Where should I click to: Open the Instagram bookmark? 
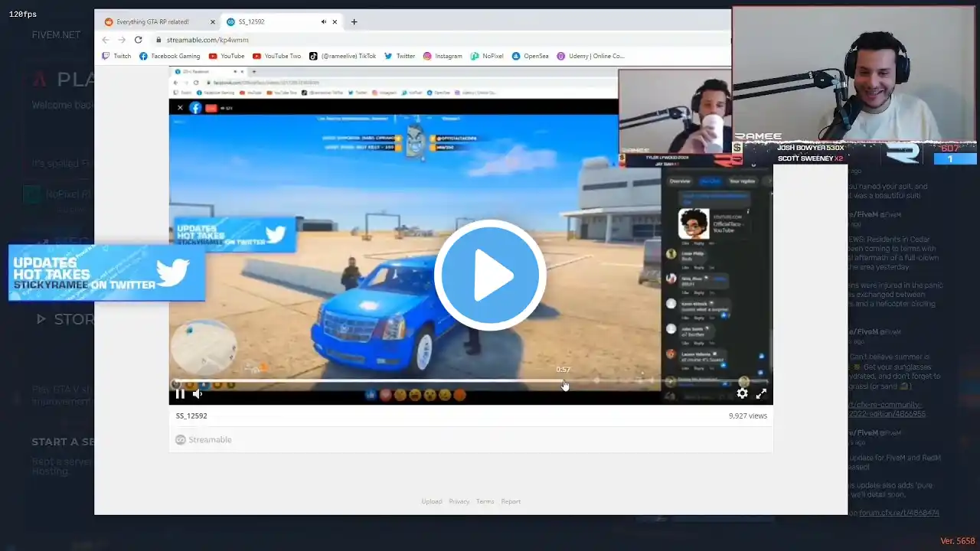(443, 56)
